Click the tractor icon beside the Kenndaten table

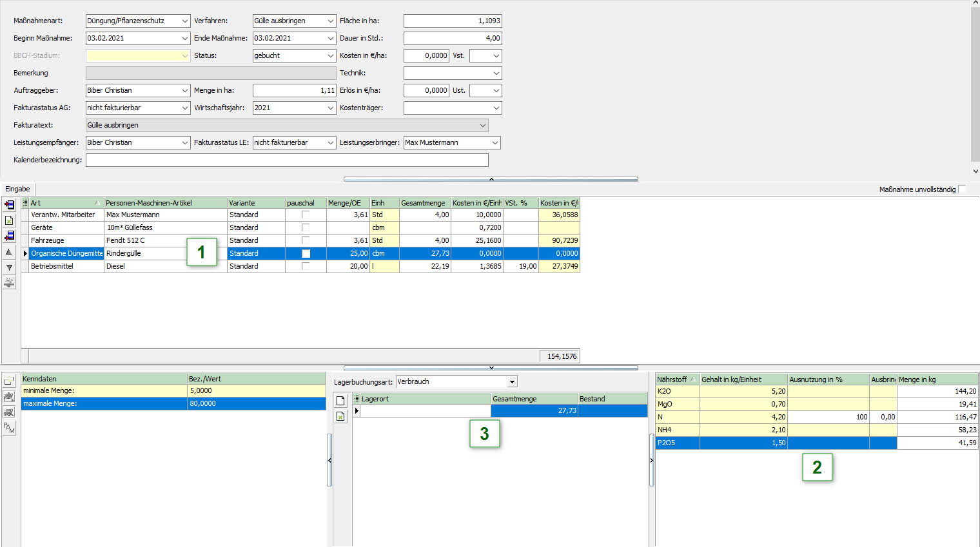point(9,412)
